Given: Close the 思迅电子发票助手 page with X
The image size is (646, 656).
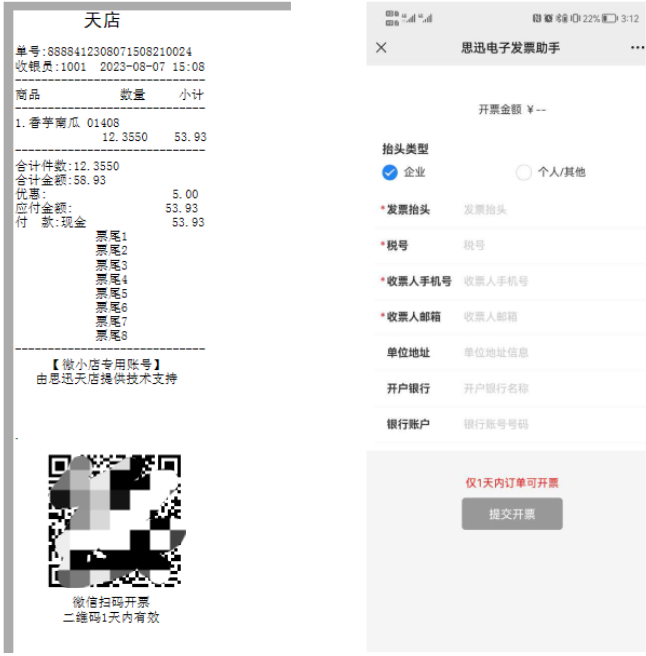Looking at the screenshot, I should pos(381,48).
